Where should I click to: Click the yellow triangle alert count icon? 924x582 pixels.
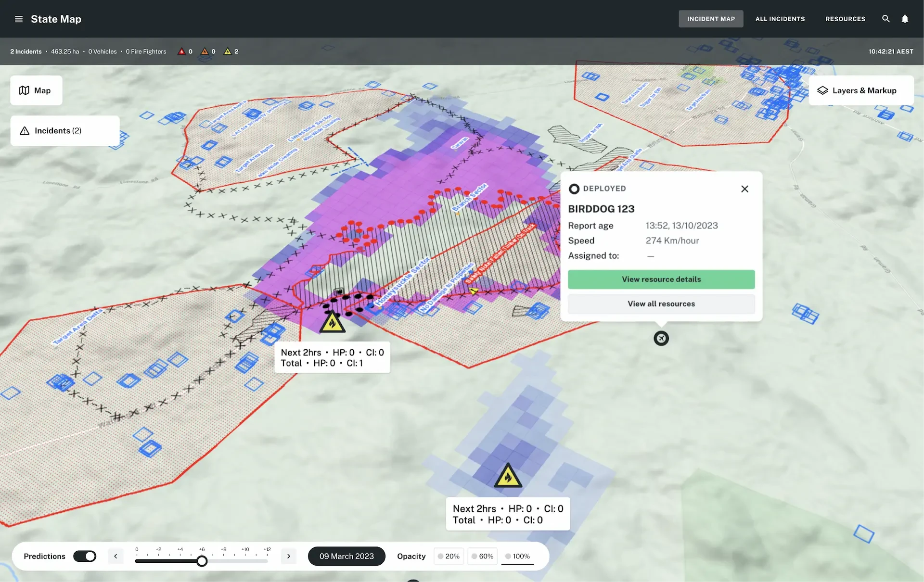coord(228,51)
